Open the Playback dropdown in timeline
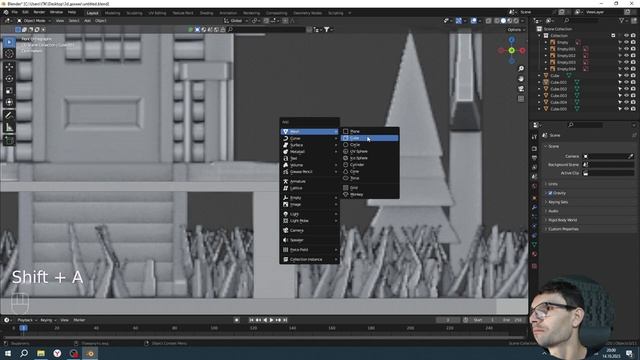The image size is (640, 360). pyautogui.click(x=27, y=320)
